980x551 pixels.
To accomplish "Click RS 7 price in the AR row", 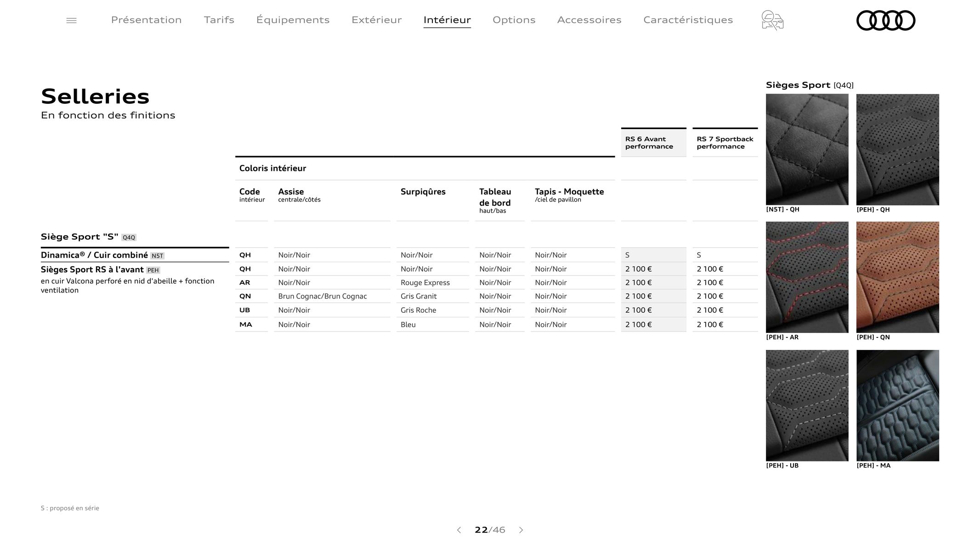I will tap(710, 283).
